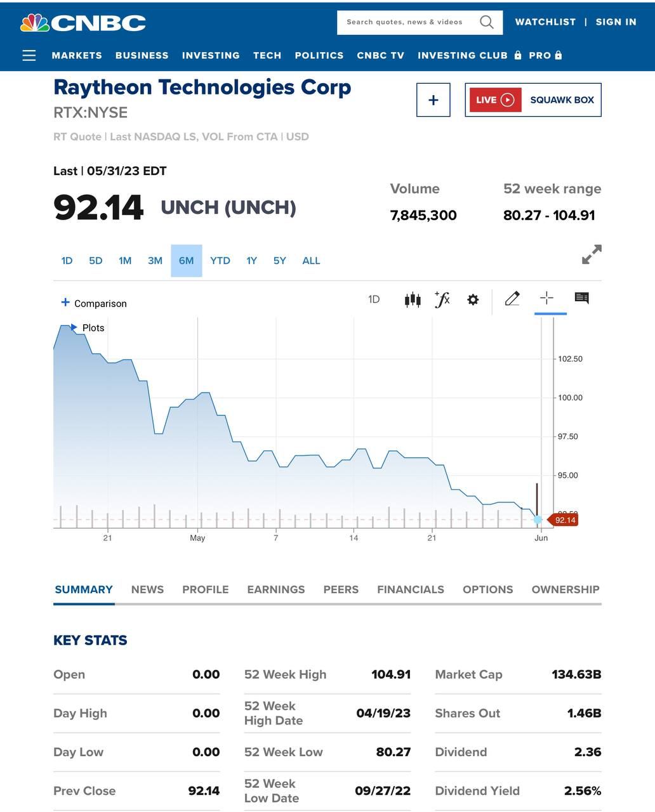Image resolution: width=655 pixels, height=812 pixels.
Task: Switch to the News tab
Action: (x=147, y=589)
